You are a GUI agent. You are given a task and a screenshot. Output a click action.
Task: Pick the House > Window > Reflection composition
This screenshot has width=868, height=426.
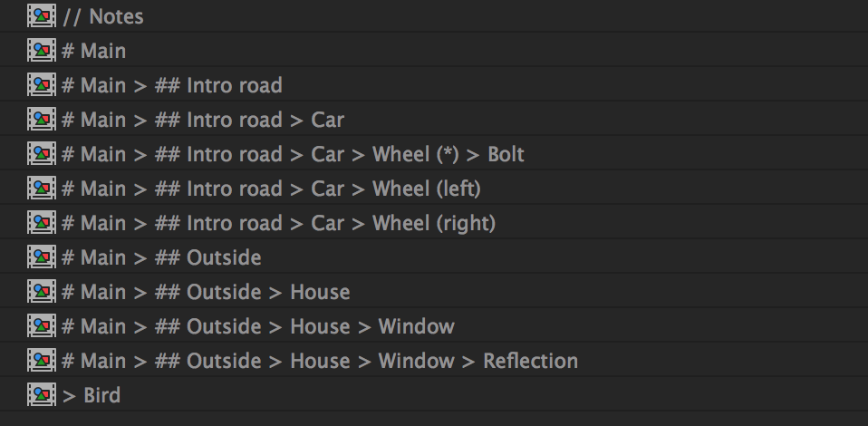(320, 361)
